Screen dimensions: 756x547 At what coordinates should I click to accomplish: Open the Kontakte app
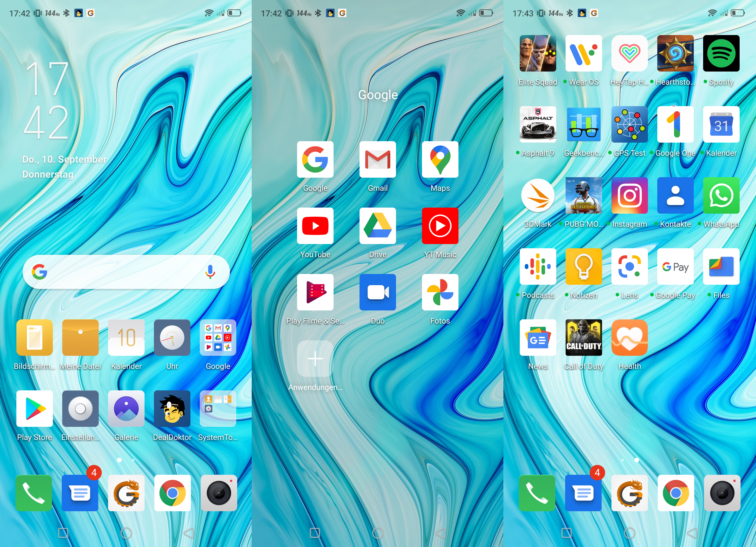coord(675,195)
